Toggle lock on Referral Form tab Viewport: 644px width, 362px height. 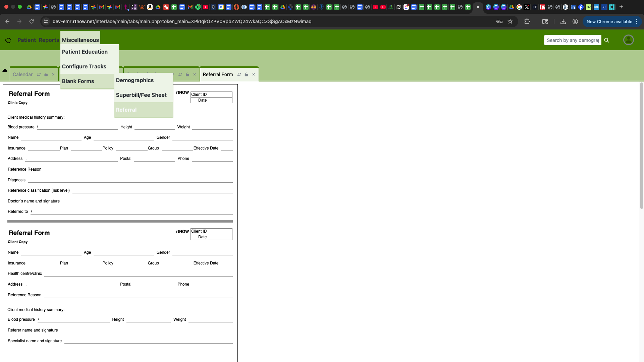pyautogui.click(x=246, y=74)
